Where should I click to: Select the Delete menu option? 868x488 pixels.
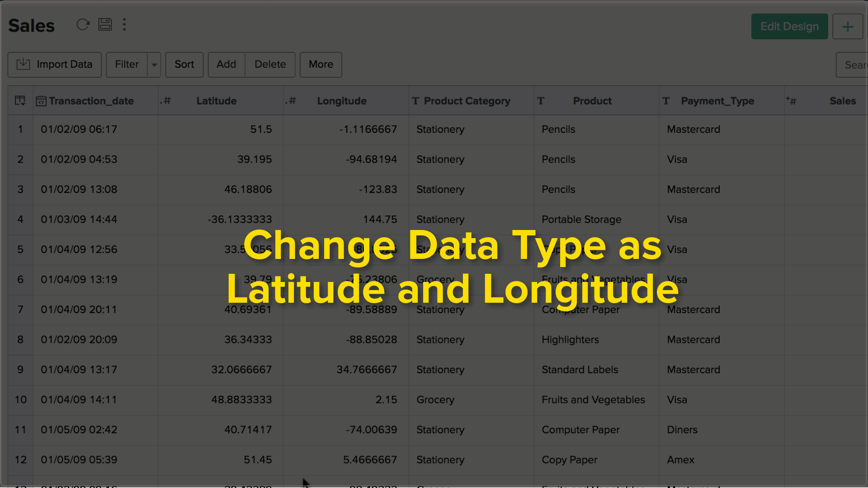pos(269,64)
